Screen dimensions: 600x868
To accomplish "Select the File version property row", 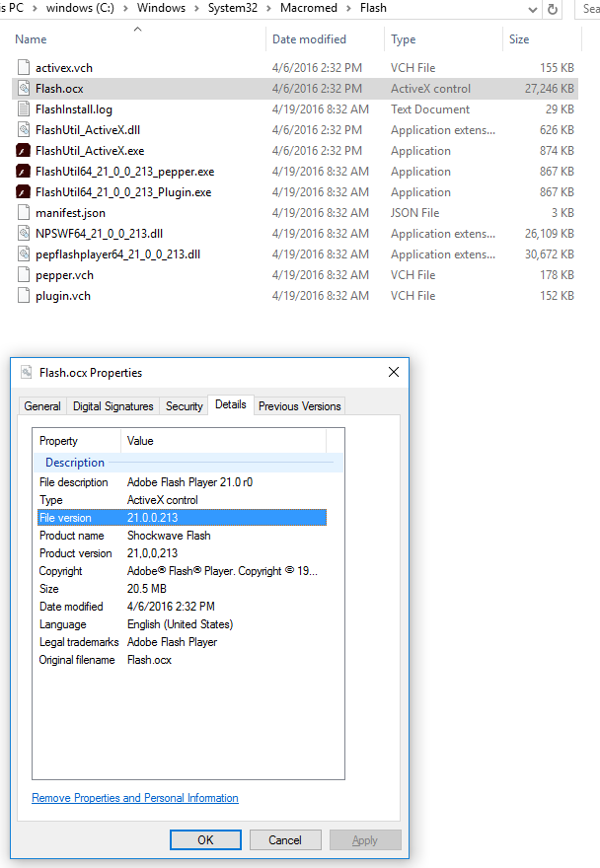I will (x=182, y=518).
